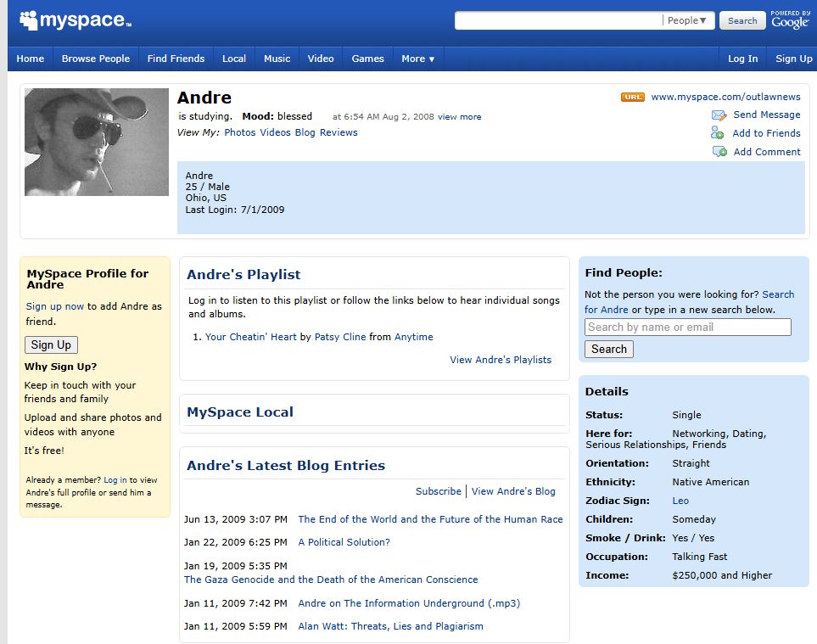
Task: Open Andre on The Information Underground entry
Action: (409, 603)
